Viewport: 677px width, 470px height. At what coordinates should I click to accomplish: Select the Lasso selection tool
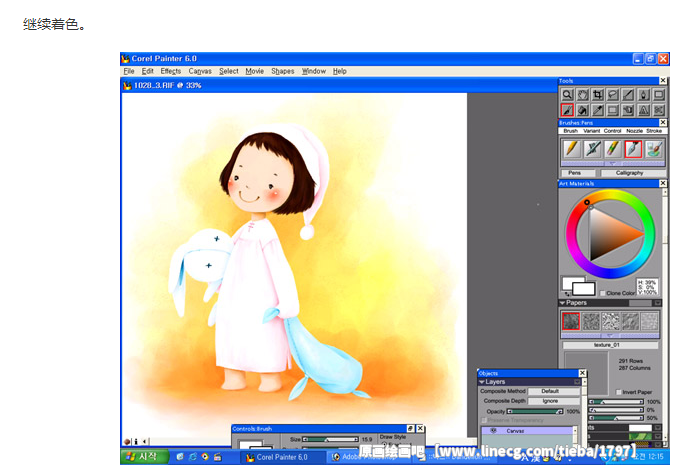pyautogui.click(x=613, y=95)
